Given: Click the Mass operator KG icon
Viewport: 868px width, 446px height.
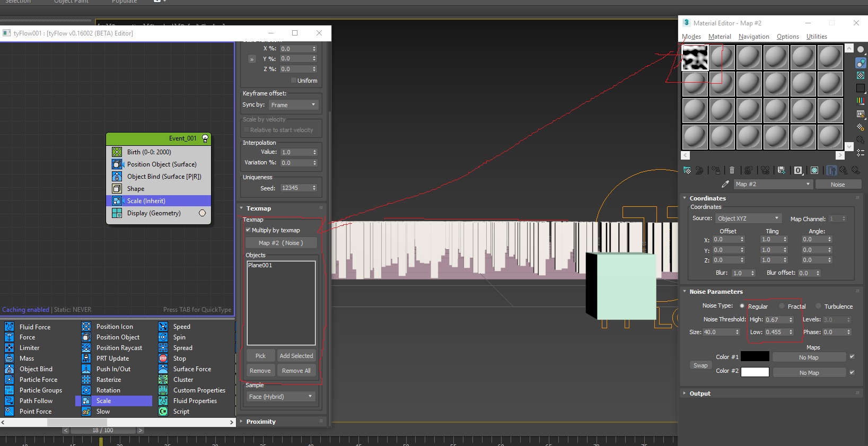Looking at the screenshot, I should tap(10, 358).
